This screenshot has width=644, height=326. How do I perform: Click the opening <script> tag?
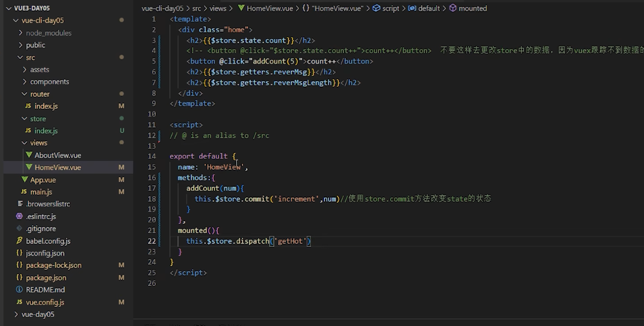click(x=186, y=125)
